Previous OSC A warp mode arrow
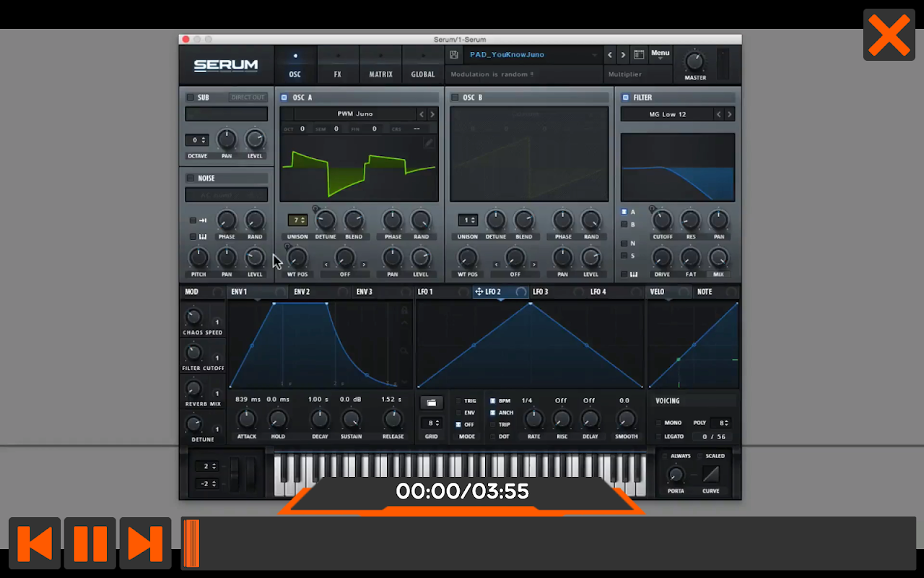 326,264
